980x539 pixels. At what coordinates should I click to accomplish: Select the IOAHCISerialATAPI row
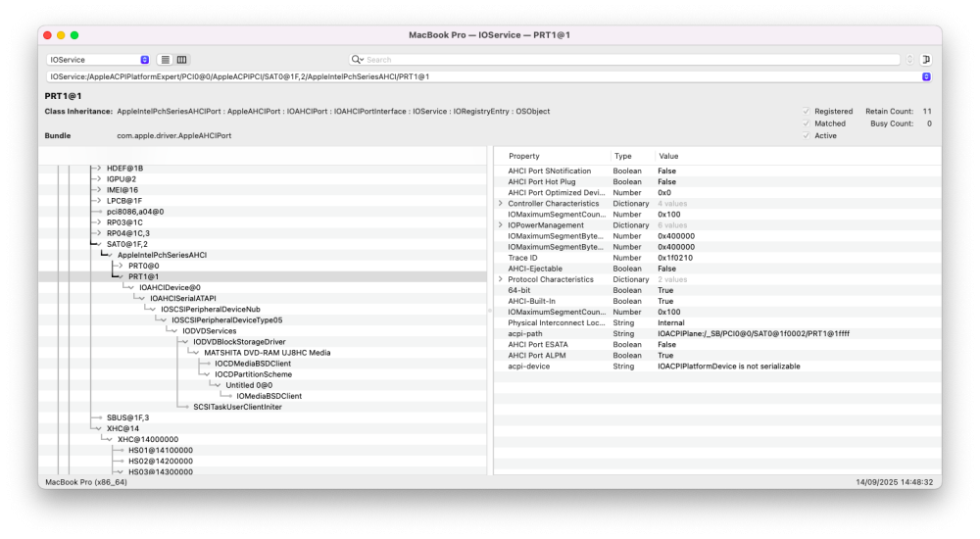[263, 298]
